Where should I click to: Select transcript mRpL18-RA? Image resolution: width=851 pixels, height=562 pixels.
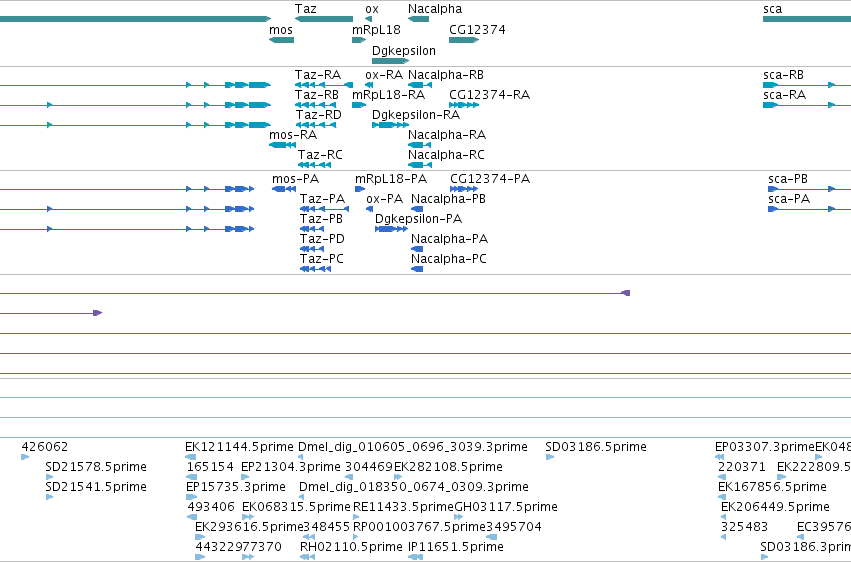[x=388, y=95]
